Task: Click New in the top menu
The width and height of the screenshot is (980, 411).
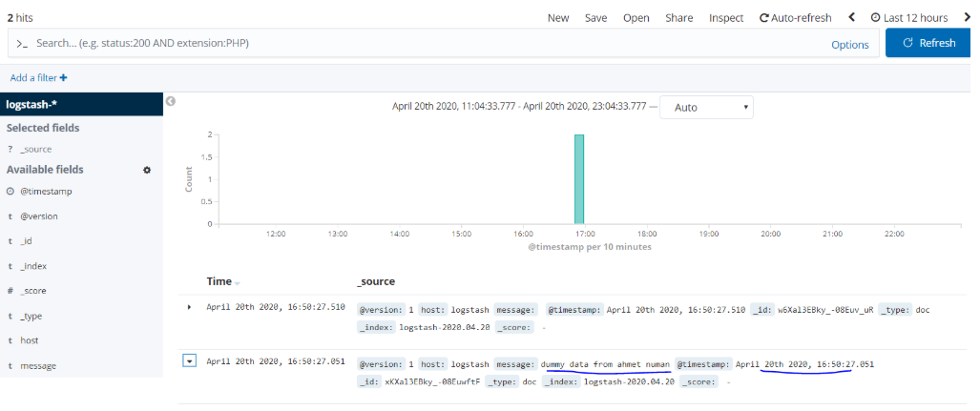Action: tap(558, 18)
